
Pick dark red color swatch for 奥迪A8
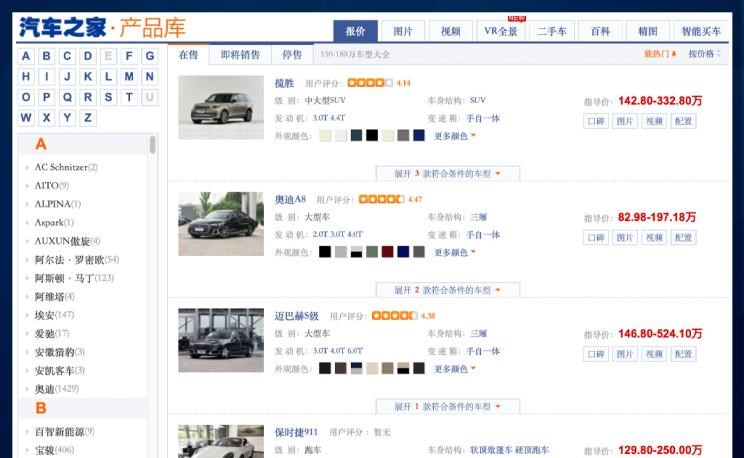coord(388,252)
